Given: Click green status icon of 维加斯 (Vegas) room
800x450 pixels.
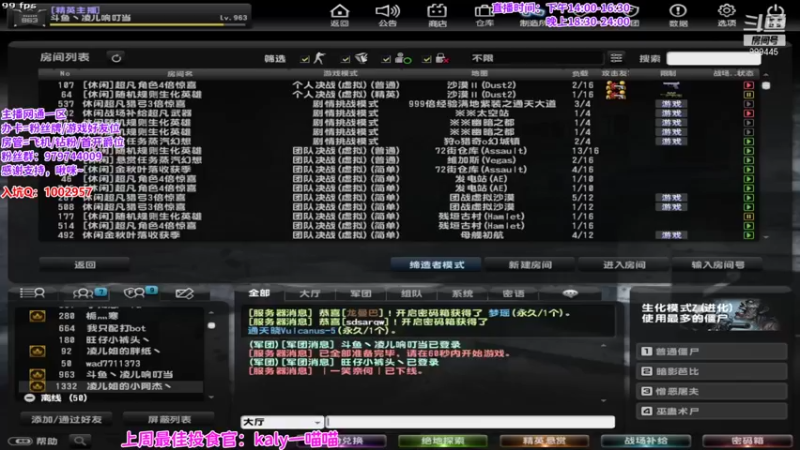Looking at the screenshot, I should pos(748,160).
